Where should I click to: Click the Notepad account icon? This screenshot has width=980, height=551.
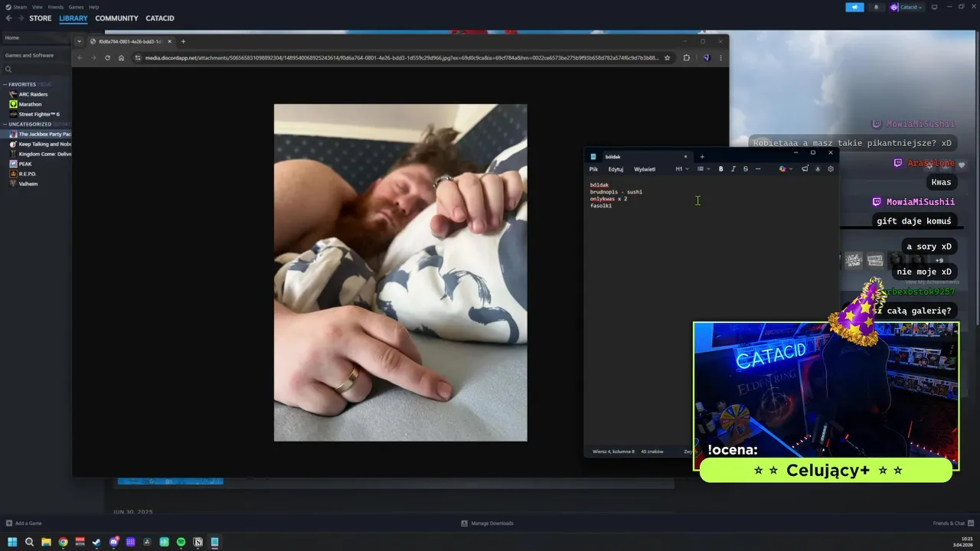click(x=818, y=169)
